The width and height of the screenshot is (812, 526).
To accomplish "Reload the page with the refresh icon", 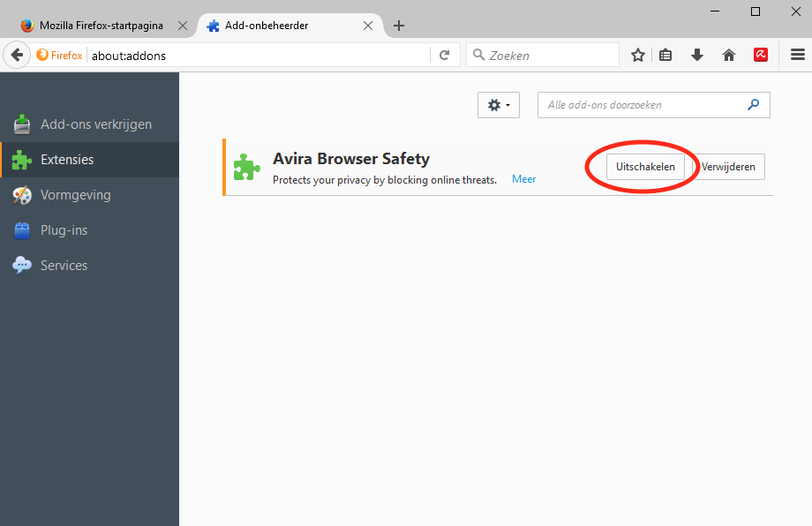I will click(445, 55).
